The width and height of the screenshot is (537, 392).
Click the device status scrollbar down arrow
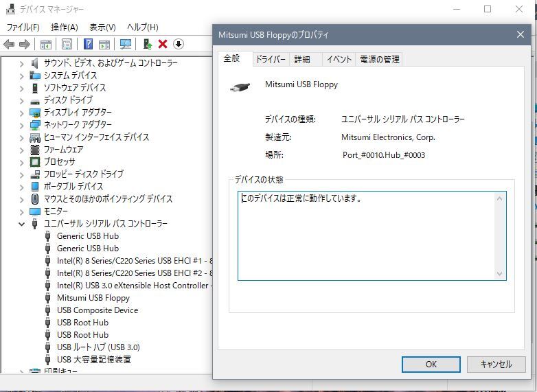[499, 273]
